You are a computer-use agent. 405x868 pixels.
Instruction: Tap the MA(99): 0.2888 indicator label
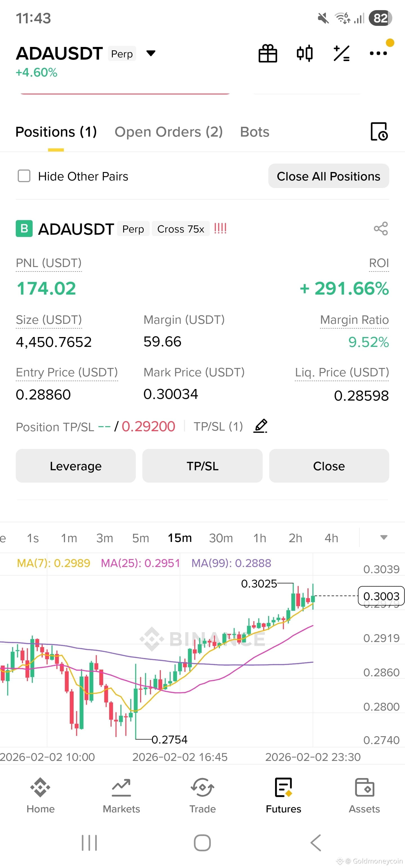coord(231,563)
